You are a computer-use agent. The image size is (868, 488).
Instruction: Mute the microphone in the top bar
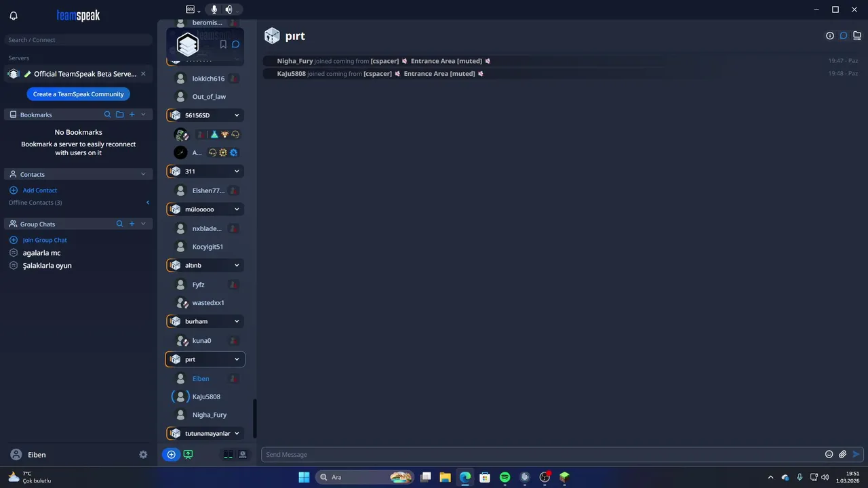click(214, 9)
